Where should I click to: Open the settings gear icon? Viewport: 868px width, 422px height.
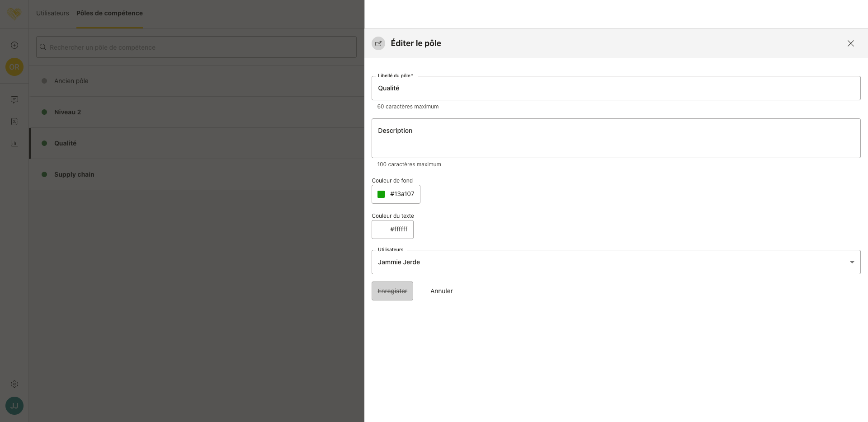coord(14,384)
